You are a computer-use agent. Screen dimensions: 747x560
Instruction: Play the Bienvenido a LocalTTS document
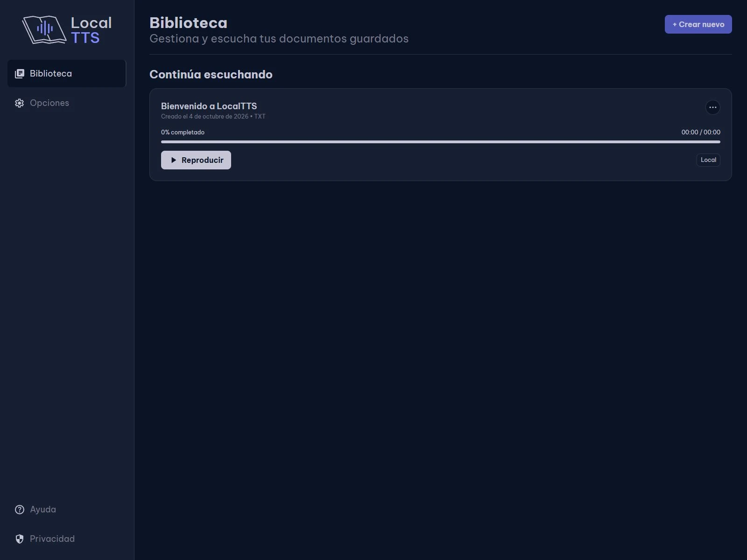click(196, 160)
